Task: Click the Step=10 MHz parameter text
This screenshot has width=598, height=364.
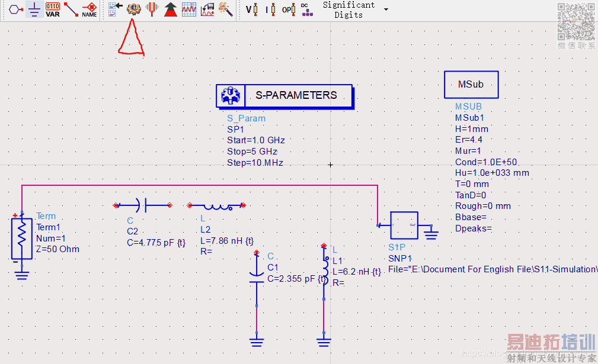Action: click(255, 163)
